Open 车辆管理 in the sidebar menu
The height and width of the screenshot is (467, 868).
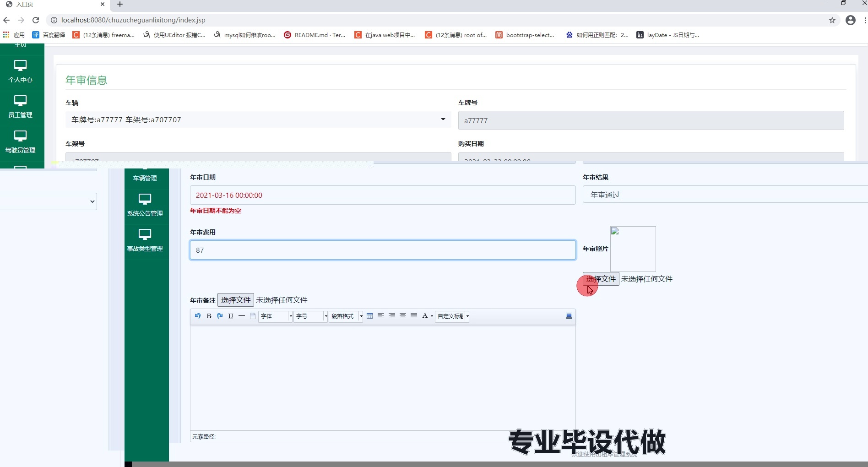click(x=145, y=178)
